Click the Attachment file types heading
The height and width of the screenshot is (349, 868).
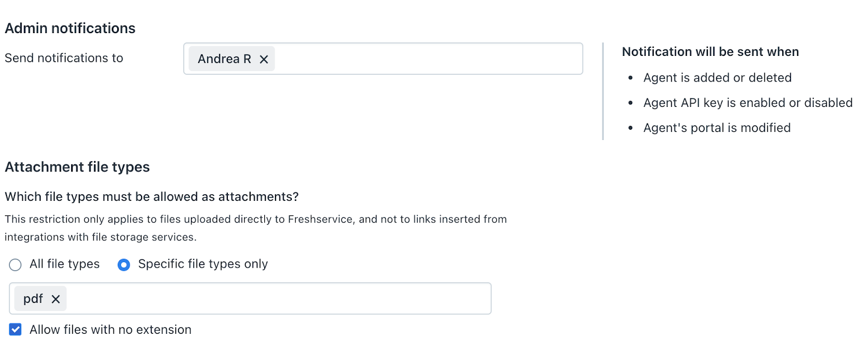coord(77,167)
